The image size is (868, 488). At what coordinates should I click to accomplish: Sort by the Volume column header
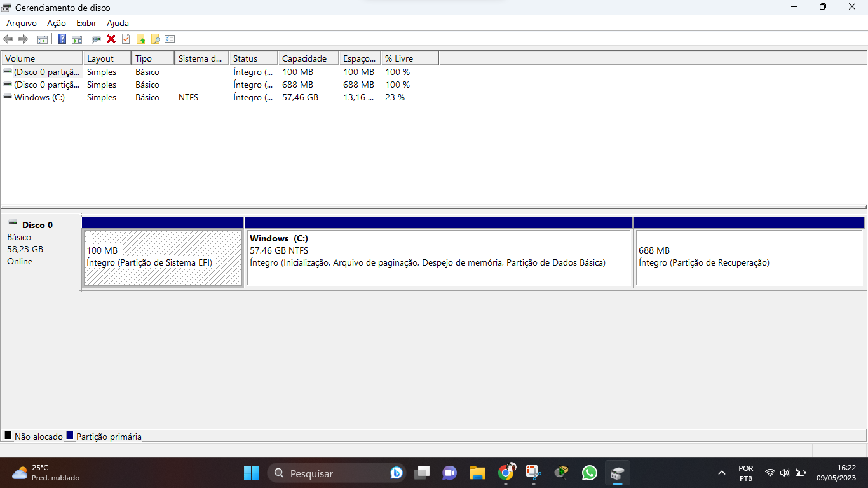(x=41, y=58)
